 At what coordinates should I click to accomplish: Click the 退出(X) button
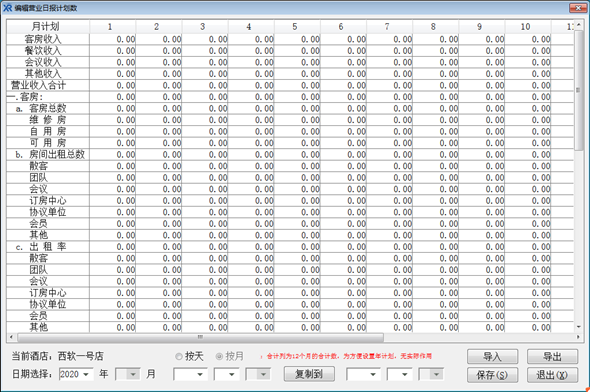552,375
